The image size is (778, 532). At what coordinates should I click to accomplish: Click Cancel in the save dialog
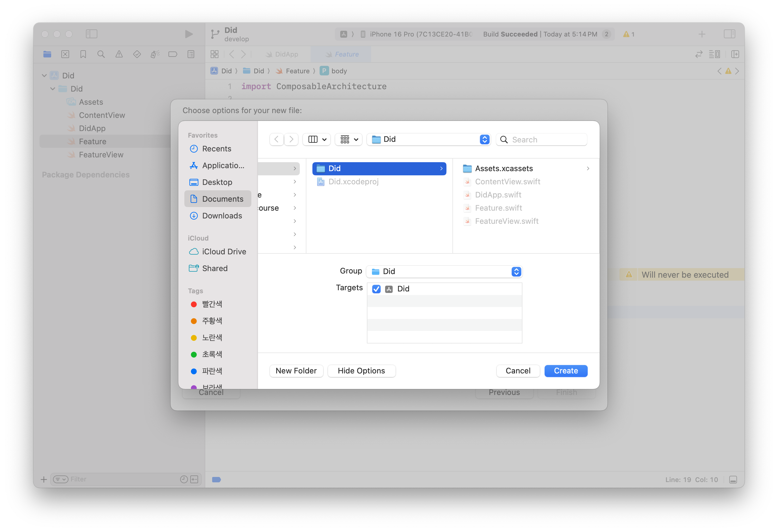point(518,371)
